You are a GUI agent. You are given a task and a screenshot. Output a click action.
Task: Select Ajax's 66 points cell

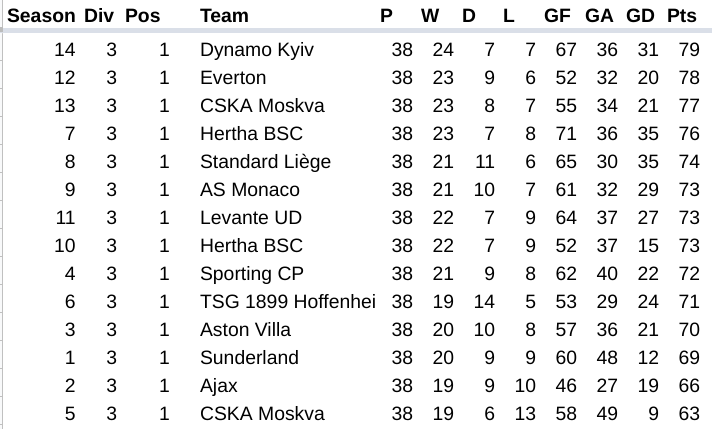point(687,386)
